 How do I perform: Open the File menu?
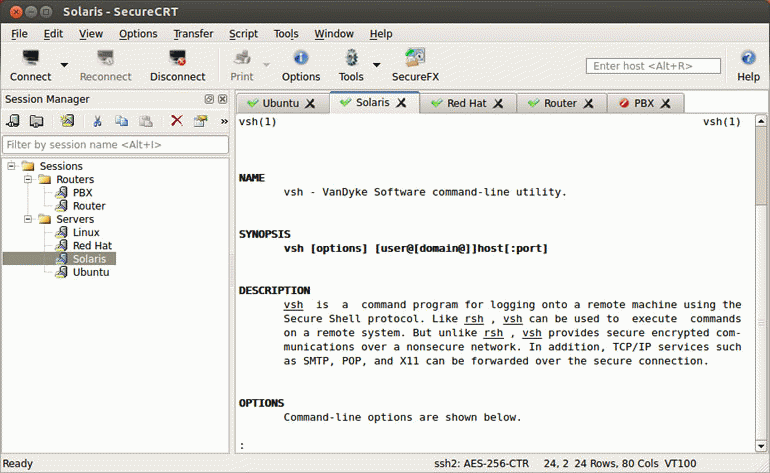click(19, 34)
